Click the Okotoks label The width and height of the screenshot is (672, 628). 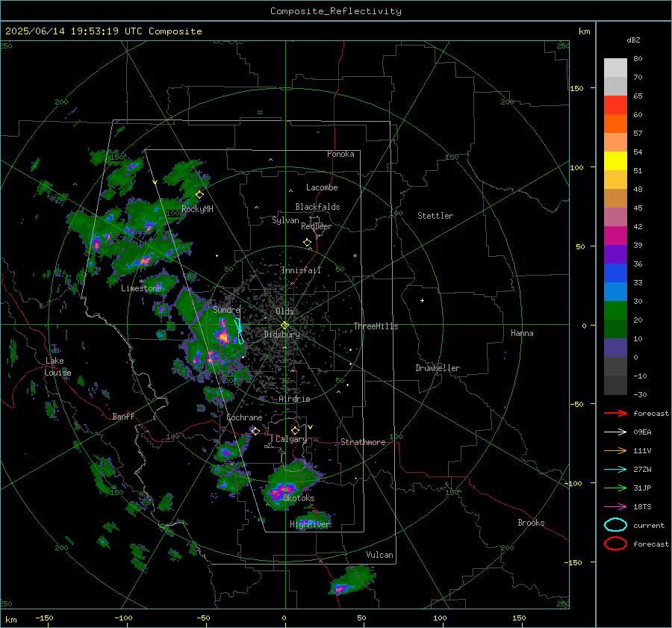299,498
